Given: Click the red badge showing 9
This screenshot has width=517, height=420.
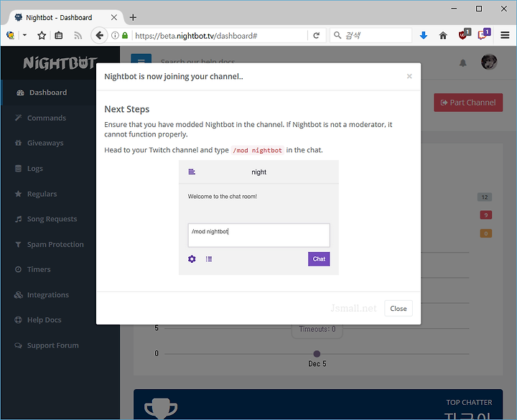Looking at the screenshot, I should tap(485, 215).
